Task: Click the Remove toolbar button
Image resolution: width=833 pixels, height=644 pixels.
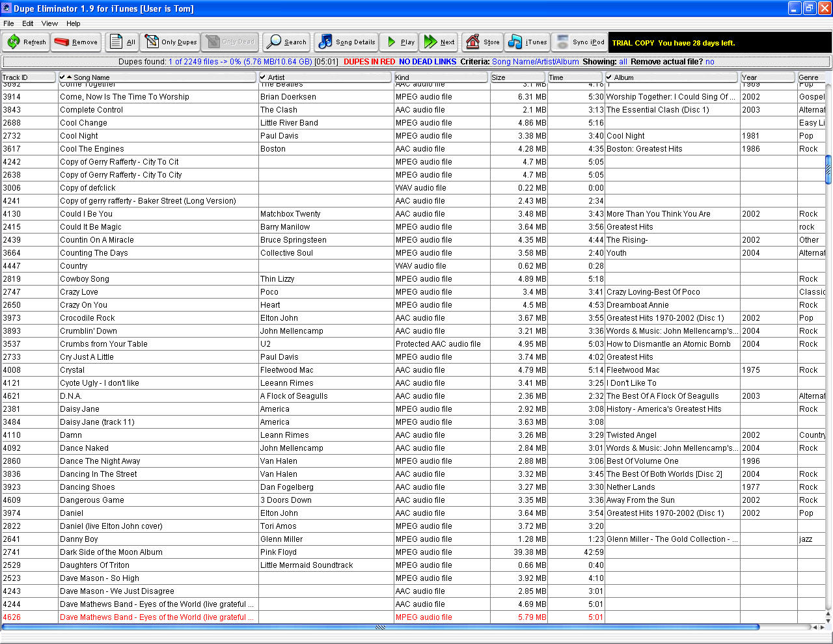Action: tap(75, 42)
